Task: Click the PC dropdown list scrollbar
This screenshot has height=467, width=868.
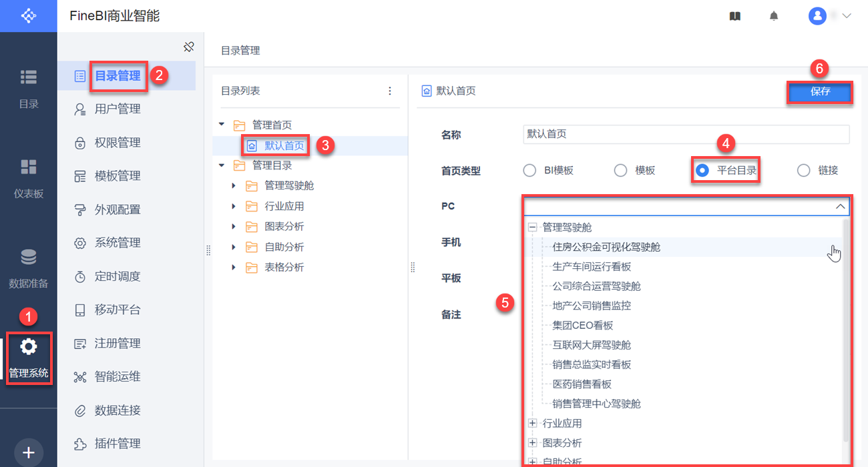Action: 846,330
